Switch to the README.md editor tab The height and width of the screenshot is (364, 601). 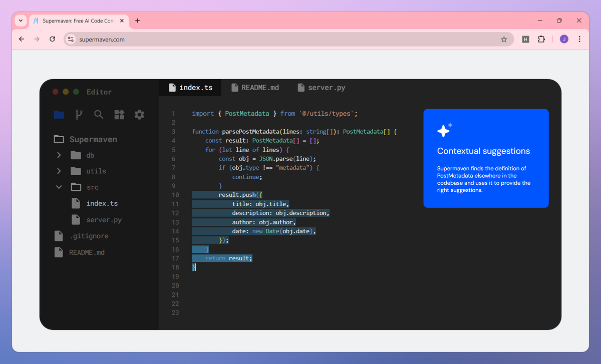click(255, 88)
